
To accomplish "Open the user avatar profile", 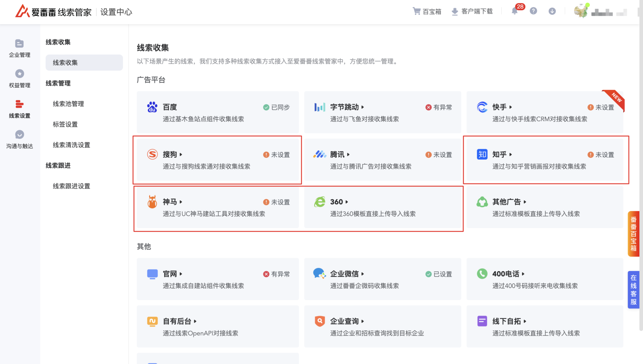I will pyautogui.click(x=581, y=11).
